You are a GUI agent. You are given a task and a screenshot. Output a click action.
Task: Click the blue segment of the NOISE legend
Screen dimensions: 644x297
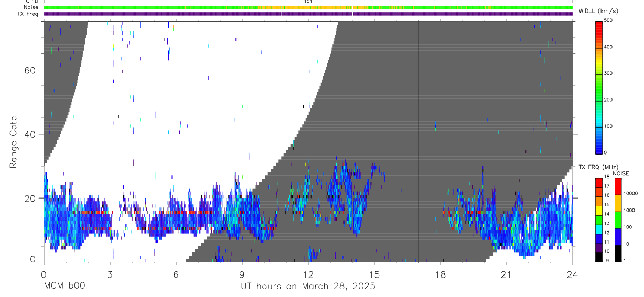pos(618,237)
